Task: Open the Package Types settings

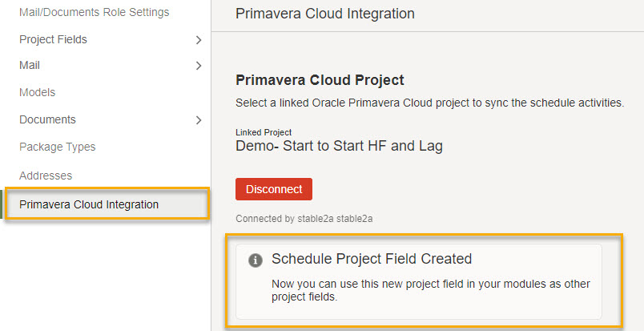Action: (x=57, y=147)
